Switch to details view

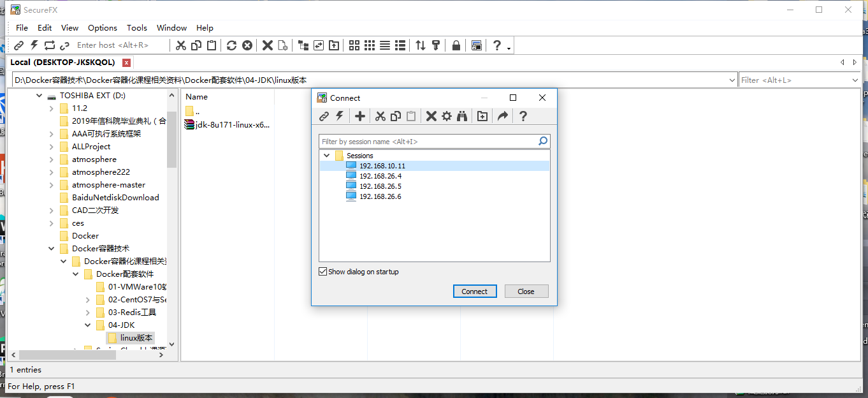(x=400, y=45)
